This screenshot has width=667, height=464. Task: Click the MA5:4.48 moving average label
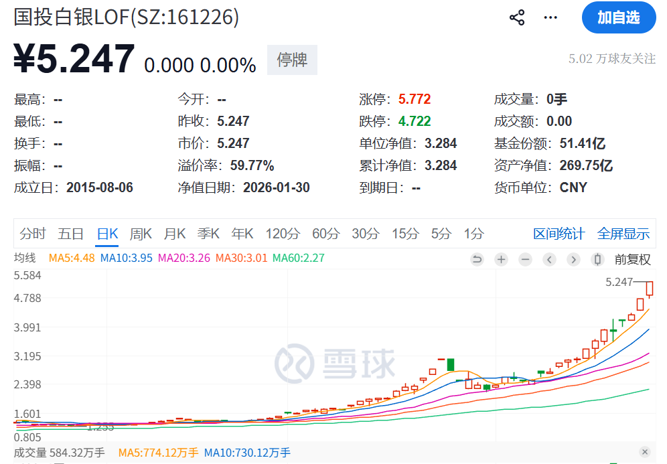[x=72, y=258]
